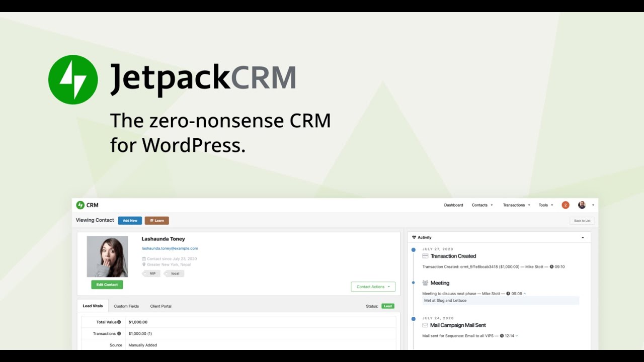The width and height of the screenshot is (644, 362).
Task: Click the timeline dot for July 24
Action: tap(414, 319)
